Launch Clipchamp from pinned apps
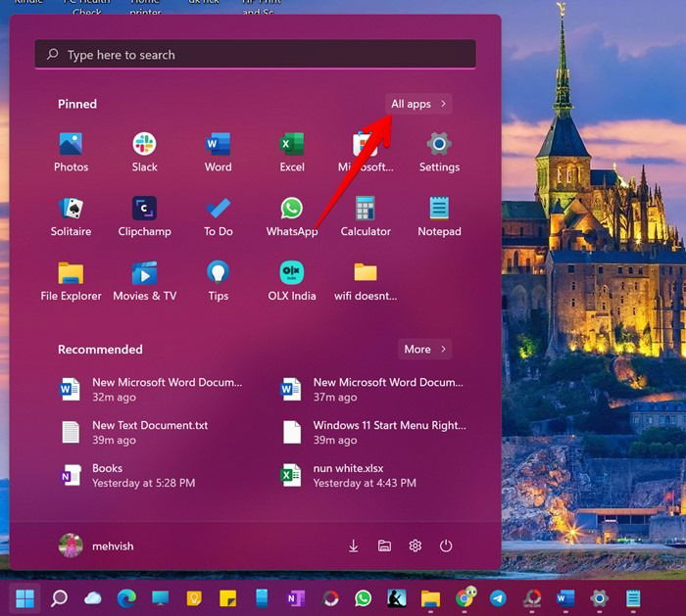Screen dimensions: 686x616 pyautogui.click(x=144, y=216)
